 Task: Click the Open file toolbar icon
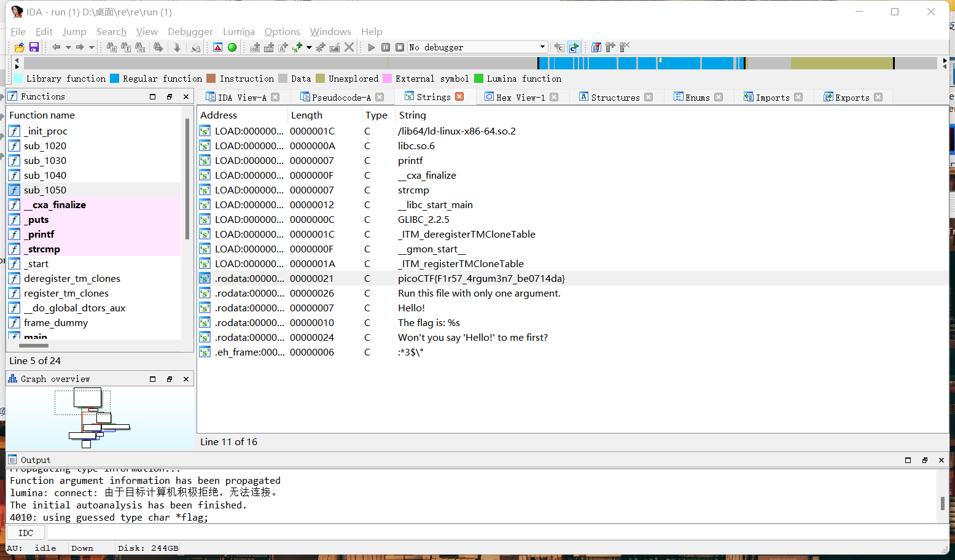point(20,47)
